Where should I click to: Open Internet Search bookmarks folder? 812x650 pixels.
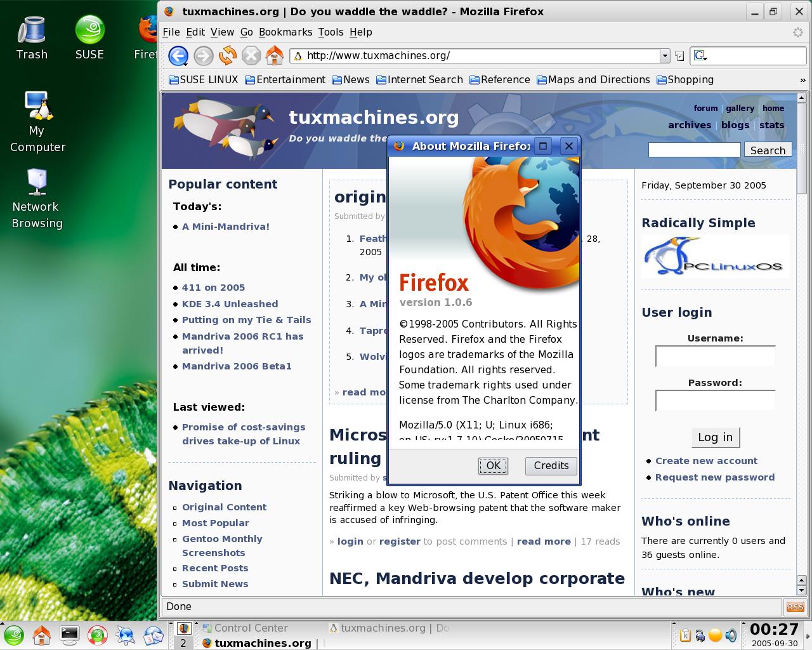point(419,80)
